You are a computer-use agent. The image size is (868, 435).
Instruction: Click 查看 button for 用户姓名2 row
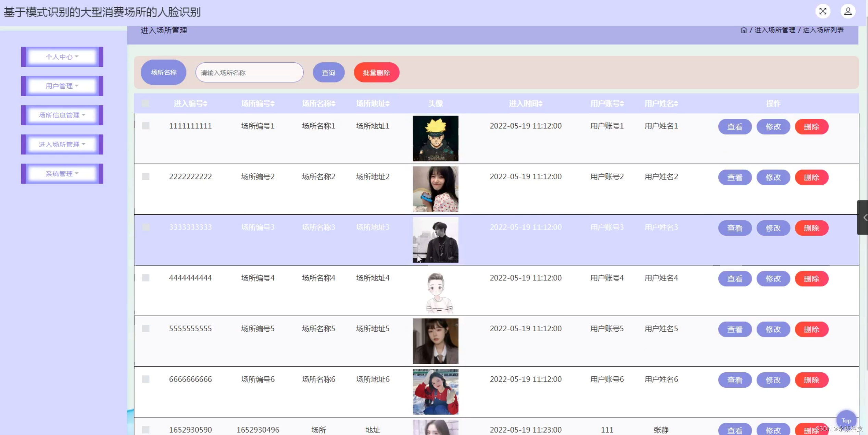coord(734,177)
